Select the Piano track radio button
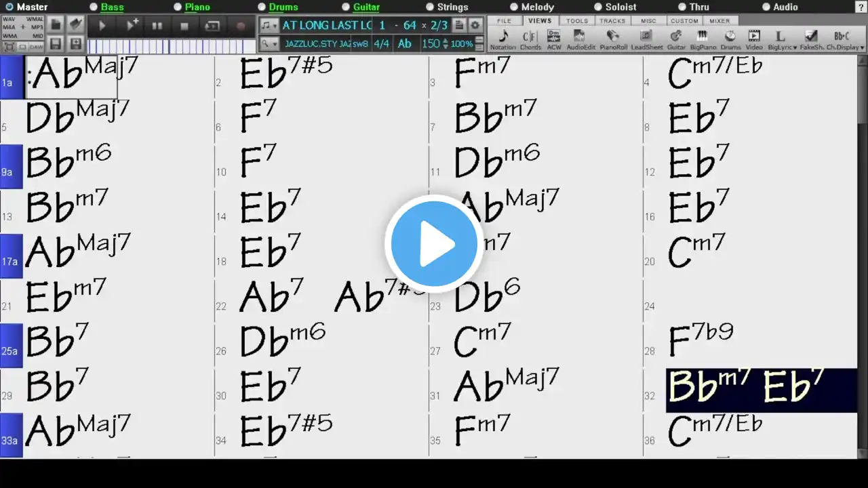 pos(178,7)
